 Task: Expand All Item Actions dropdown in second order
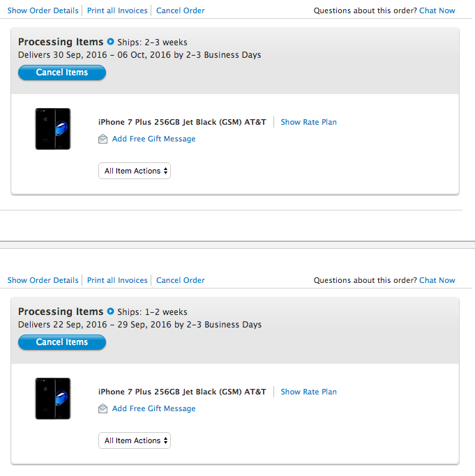click(135, 440)
